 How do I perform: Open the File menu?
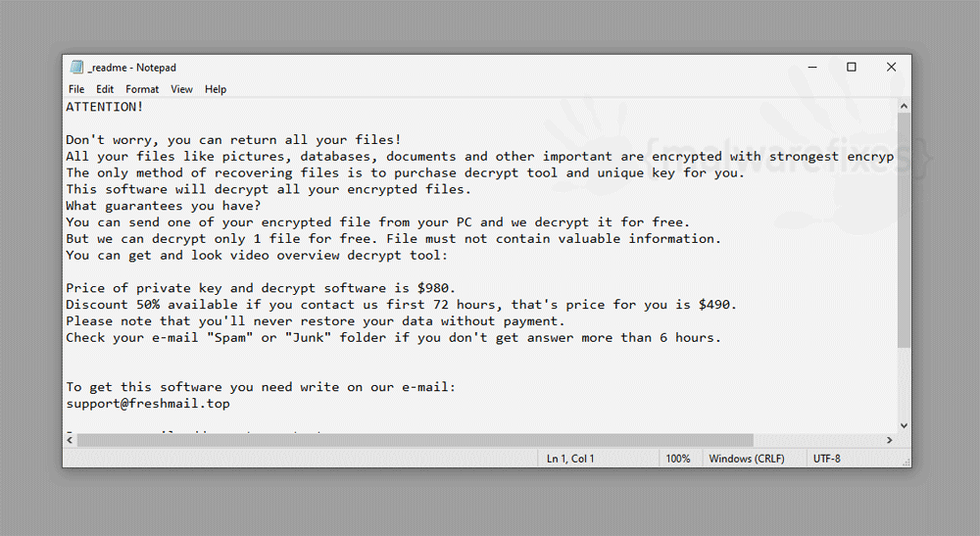point(76,89)
